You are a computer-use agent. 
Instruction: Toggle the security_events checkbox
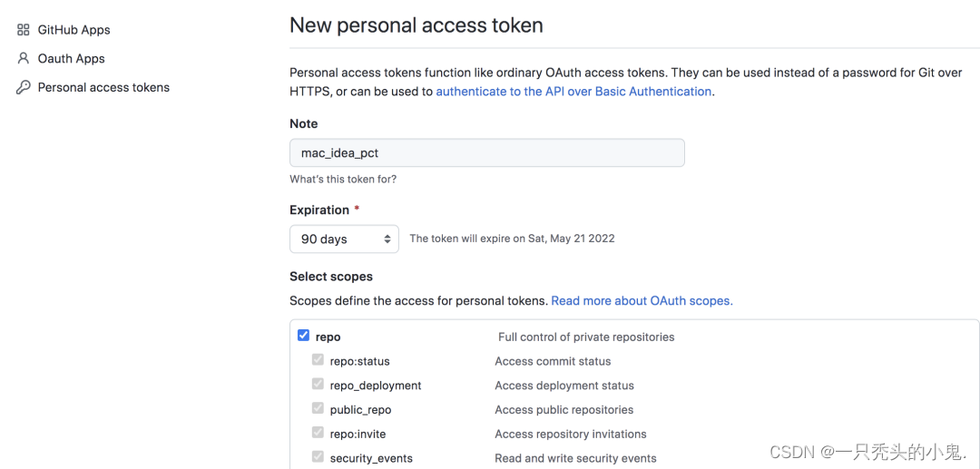318,456
